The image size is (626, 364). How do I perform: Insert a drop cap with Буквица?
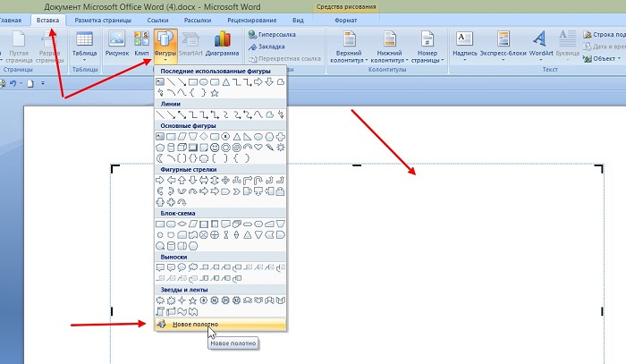567,46
